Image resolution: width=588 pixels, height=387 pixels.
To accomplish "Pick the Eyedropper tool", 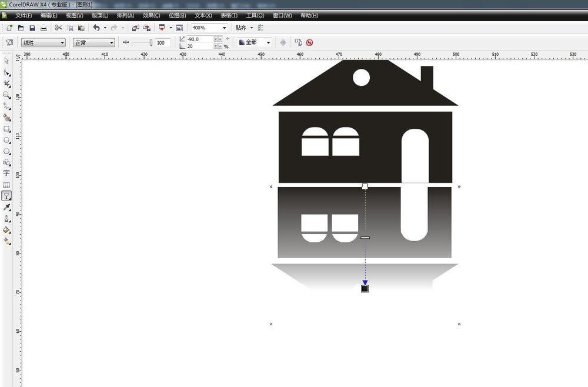I will (x=6, y=208).
